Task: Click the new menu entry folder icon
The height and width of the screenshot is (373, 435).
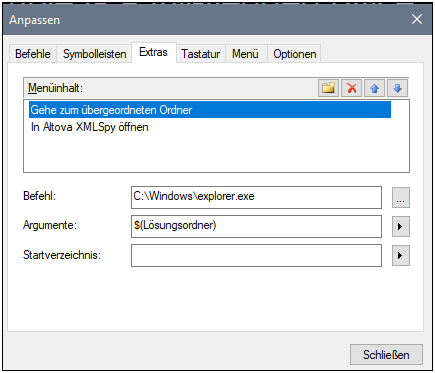Action: [x=328, y=88]
